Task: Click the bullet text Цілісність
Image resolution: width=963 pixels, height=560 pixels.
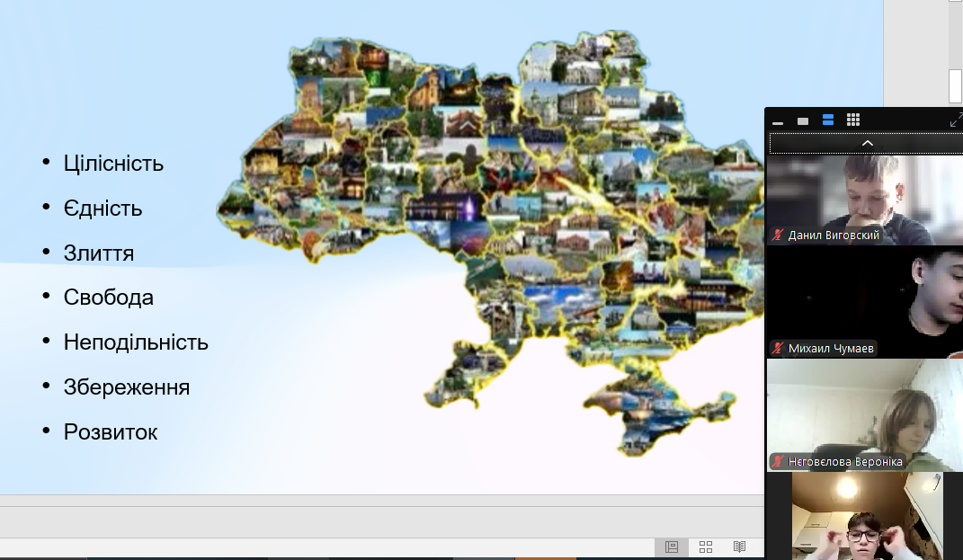Action: tap(113, 164)
